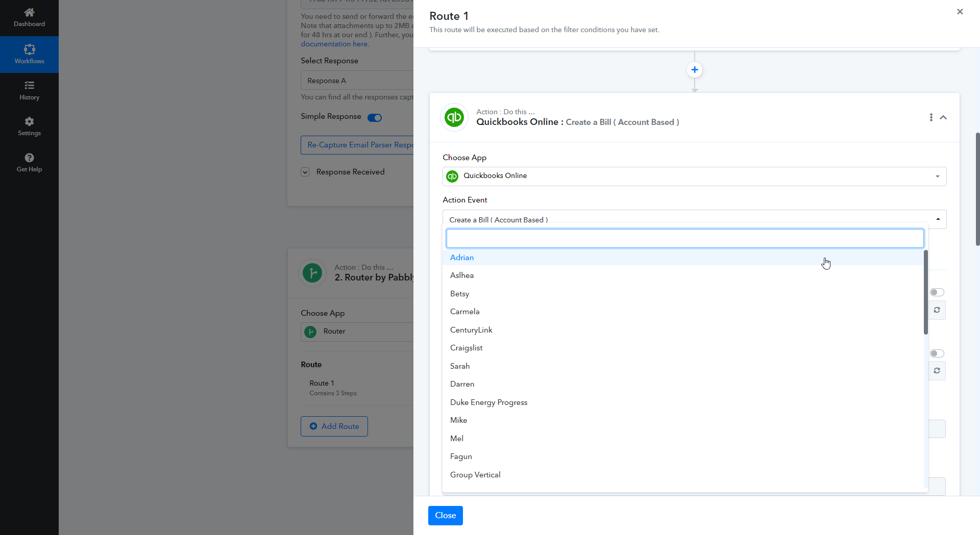The image size is (980, 535).
Task: Open the Router Choose App dropdown
Action: coord(357,332)
